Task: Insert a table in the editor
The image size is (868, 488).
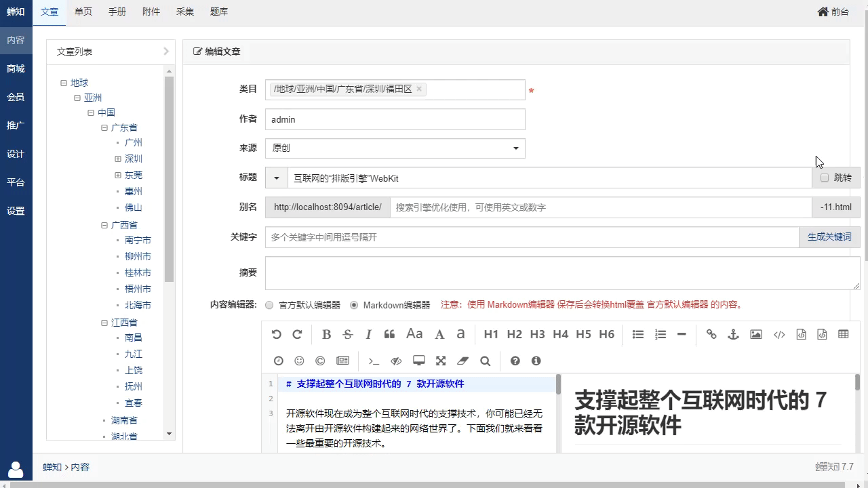Action: click(x=844, y=334)
